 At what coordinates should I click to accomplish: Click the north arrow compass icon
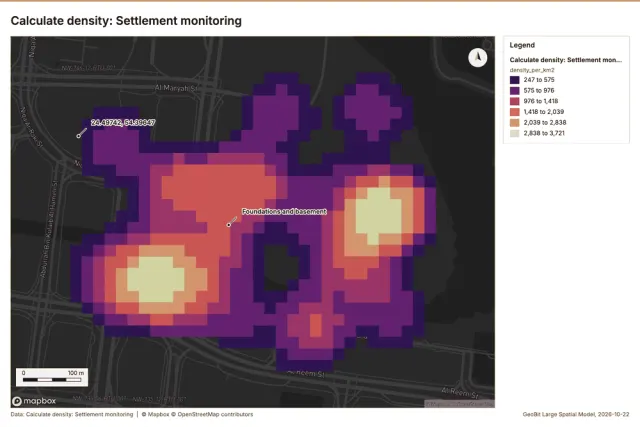(x=477, y=58)
